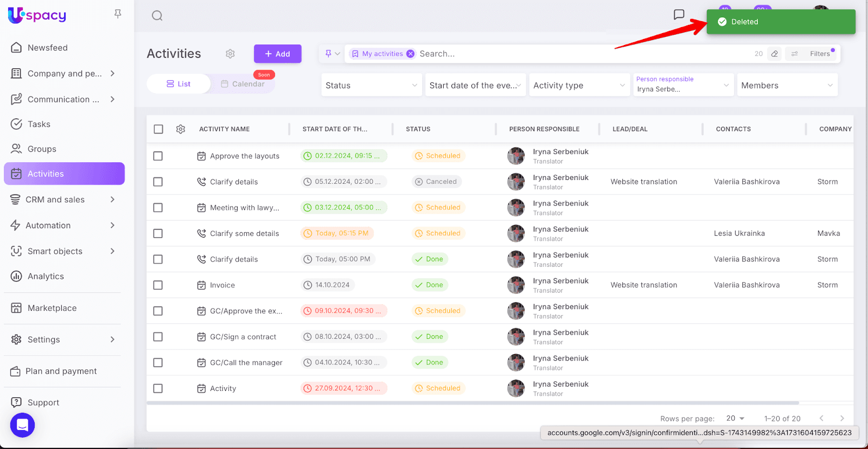Remove the My activities filter chip

tap(411, 54)
